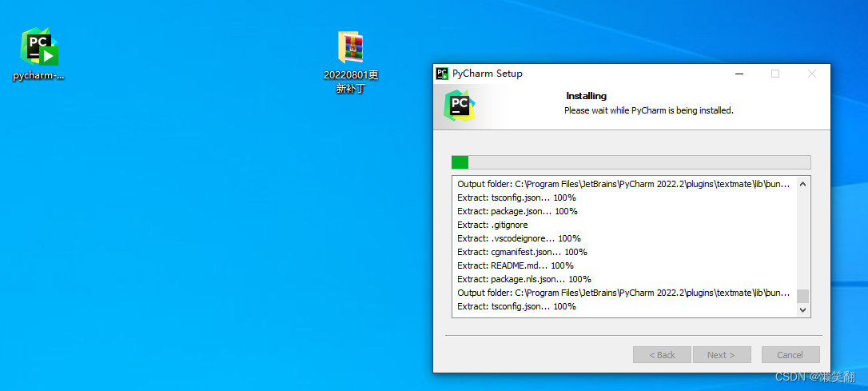Select the 'Extract: cgmanifest.json... 100%' log line
Screen dimensions: 868x391
[522, 252]
